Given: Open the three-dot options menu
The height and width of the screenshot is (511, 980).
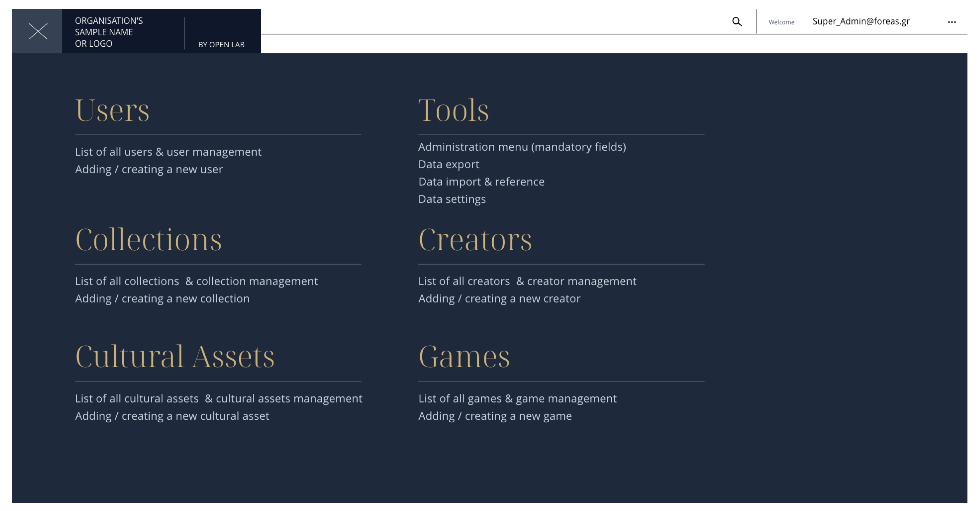Looking at the screenshot, I should 951,22.
